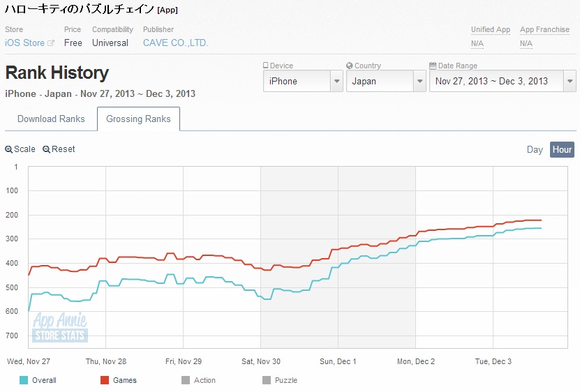This screenshot has width=580, height=392.
Task: Click the Fri, Nov 29 axis label
Action: (184, 361)
